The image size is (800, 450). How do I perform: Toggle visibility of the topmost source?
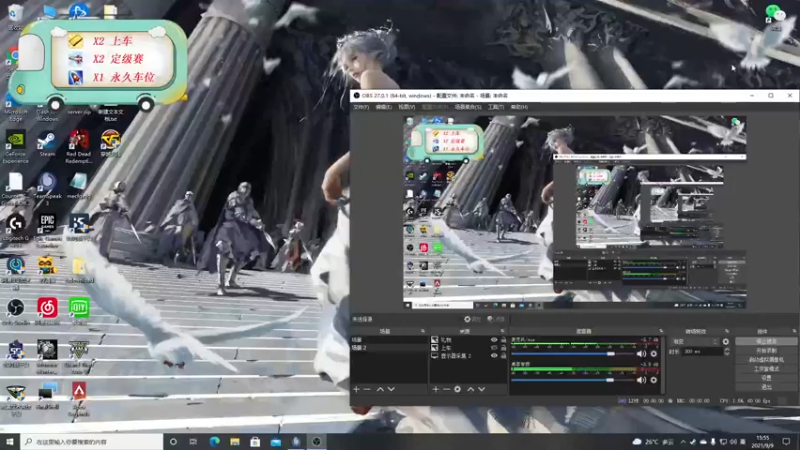click(x=494, y=339)
